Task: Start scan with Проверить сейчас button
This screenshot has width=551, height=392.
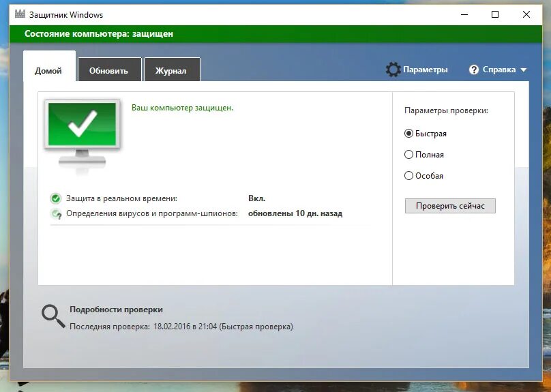Action: (450, 206)
